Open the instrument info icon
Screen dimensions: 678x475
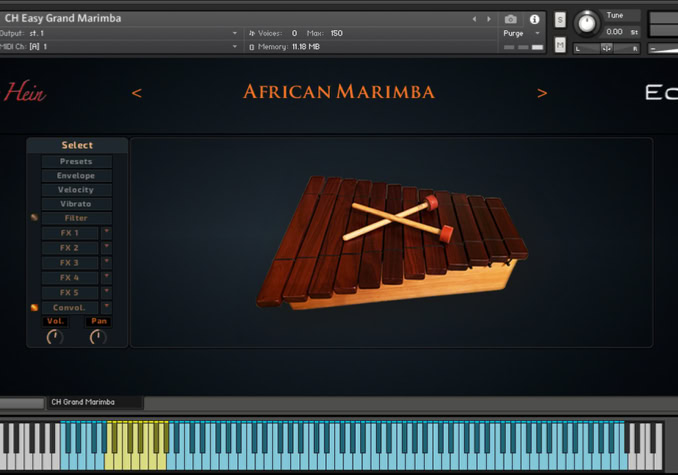click(x=534, y=19)
